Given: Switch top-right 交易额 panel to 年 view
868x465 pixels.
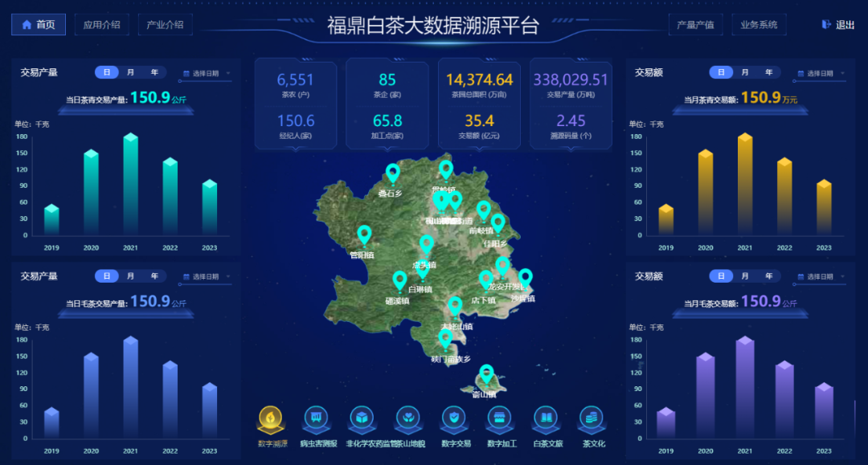Looking at the screenshot, I should click(x=768, y=72).
